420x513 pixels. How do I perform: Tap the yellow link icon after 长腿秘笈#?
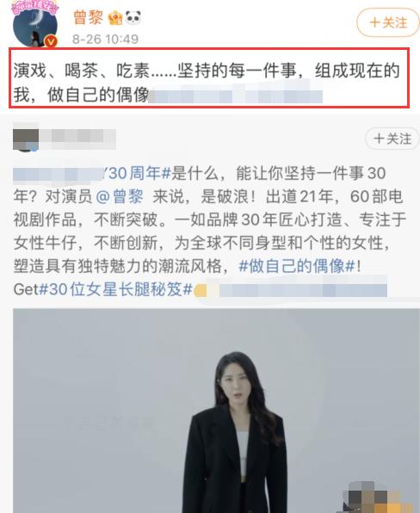click(x=200, y=290)
